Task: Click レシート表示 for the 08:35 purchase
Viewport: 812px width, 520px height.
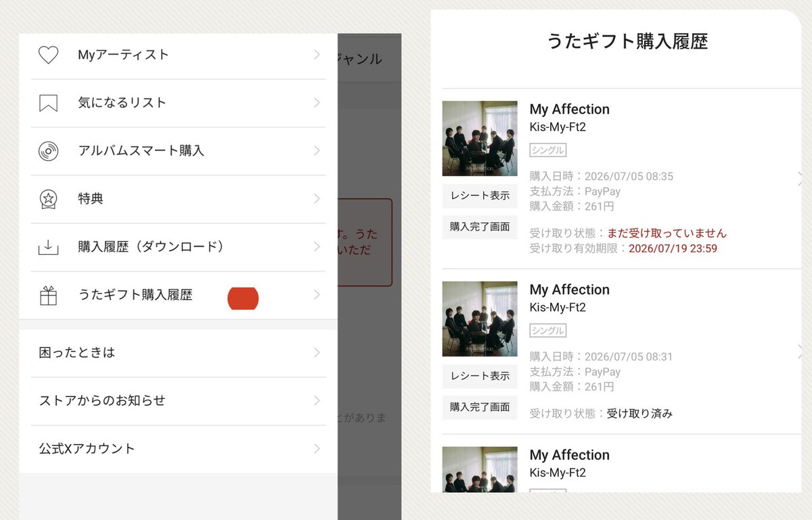Action: coord(480,196)
